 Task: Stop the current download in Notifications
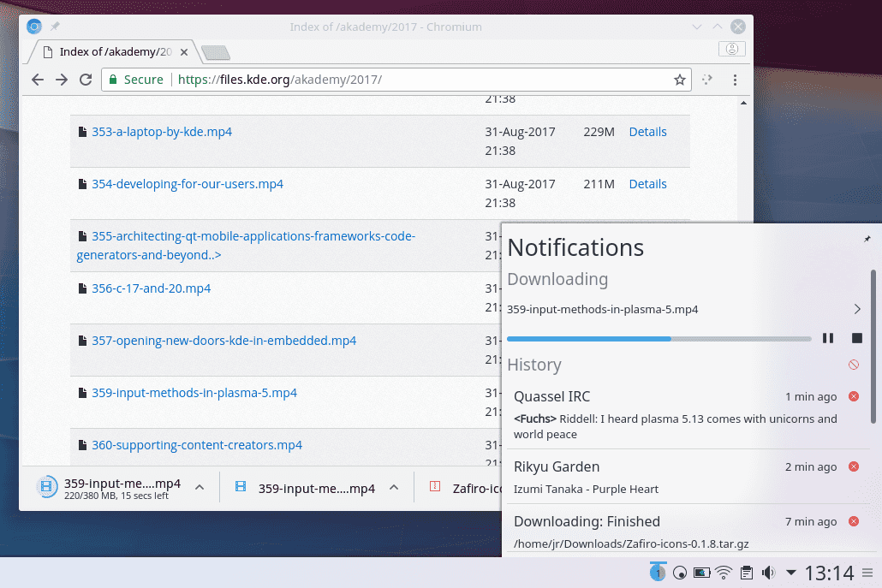[x=855, y=338]
